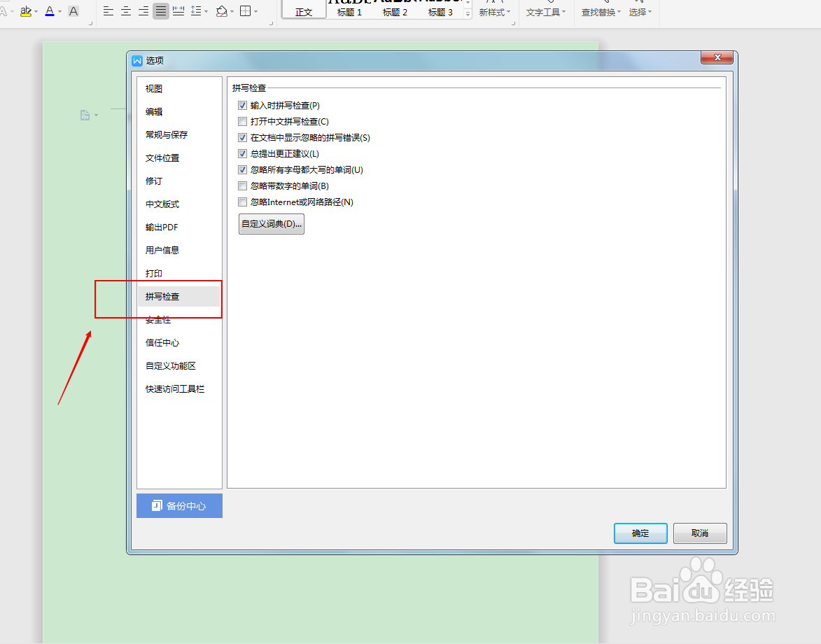Enable check spelling while typing
The height and width of the screenshot is (644, 821).
pyautogui.click(x=242, y=105)
